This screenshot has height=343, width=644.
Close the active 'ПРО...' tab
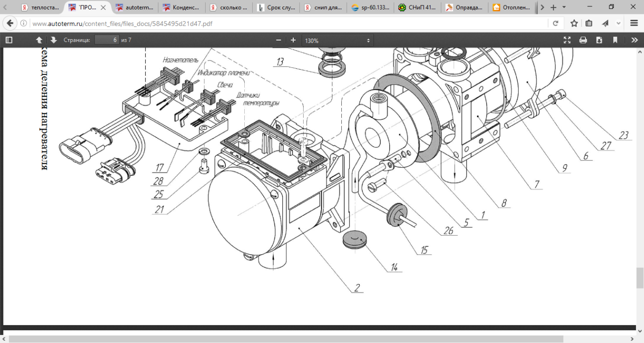point(103,7)
